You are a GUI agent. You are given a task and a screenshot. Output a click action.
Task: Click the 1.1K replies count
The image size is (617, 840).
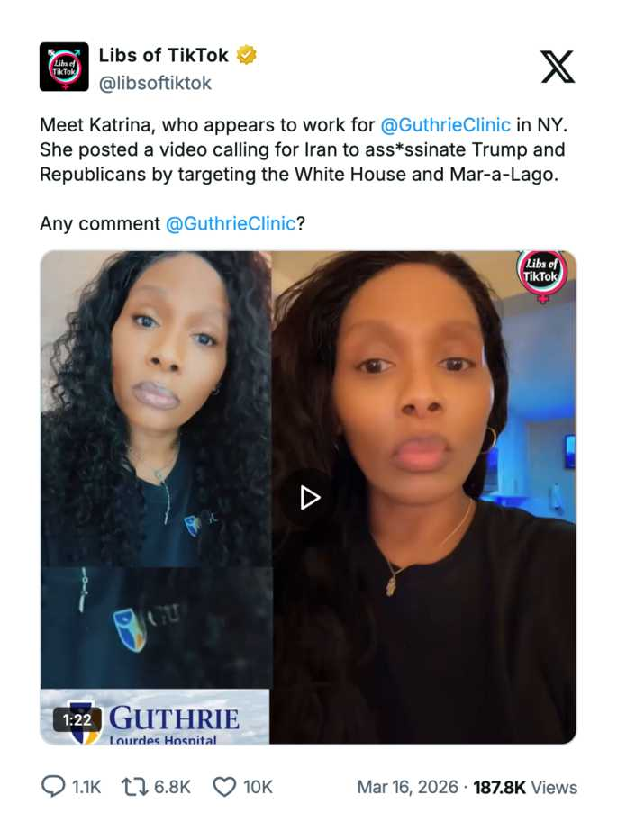point(86,787)
